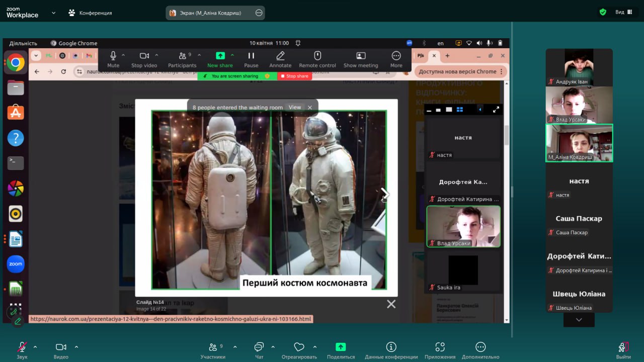Image resolution: width=644 pixels, height=362 pixels.
Task: Open Participants in shared Zoom toolbar
Action: pyautogui.click(x=182, y=59)
